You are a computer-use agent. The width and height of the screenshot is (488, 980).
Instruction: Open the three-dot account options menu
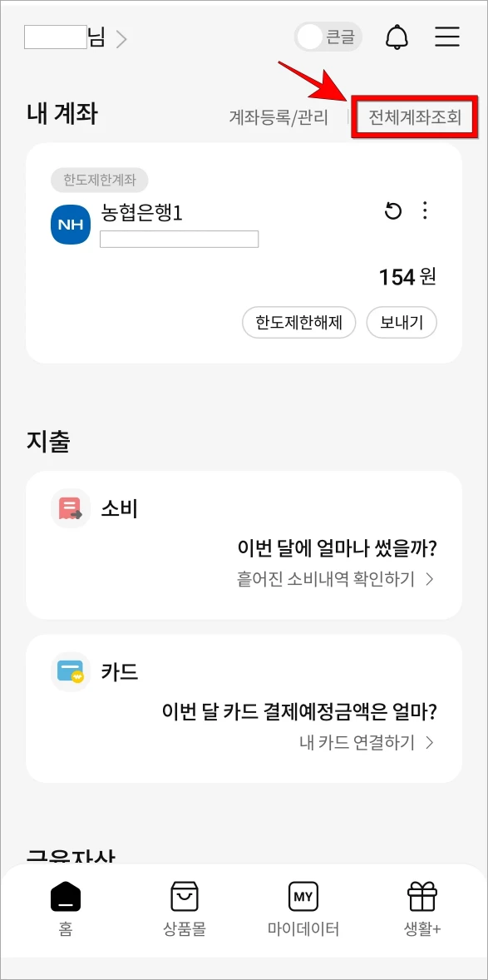tap(425, 211)
